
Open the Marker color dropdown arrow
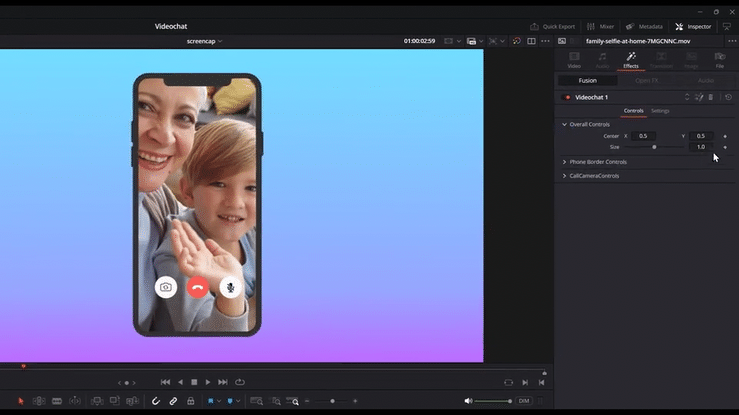click(x=238, y=401)
